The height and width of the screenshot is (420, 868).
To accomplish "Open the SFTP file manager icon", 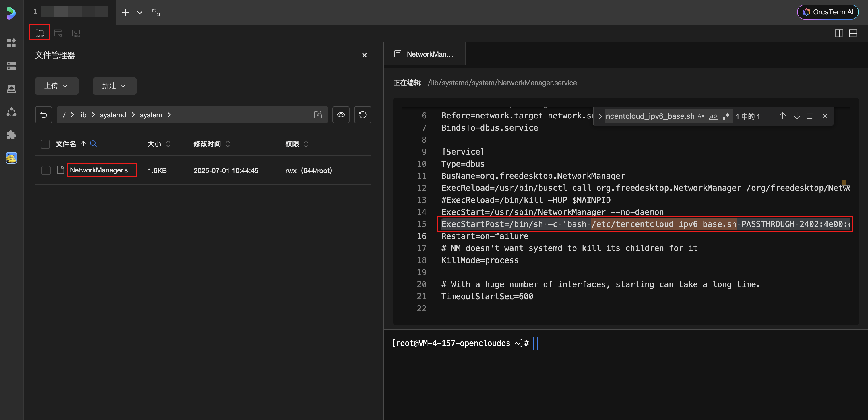I will 39,33.
